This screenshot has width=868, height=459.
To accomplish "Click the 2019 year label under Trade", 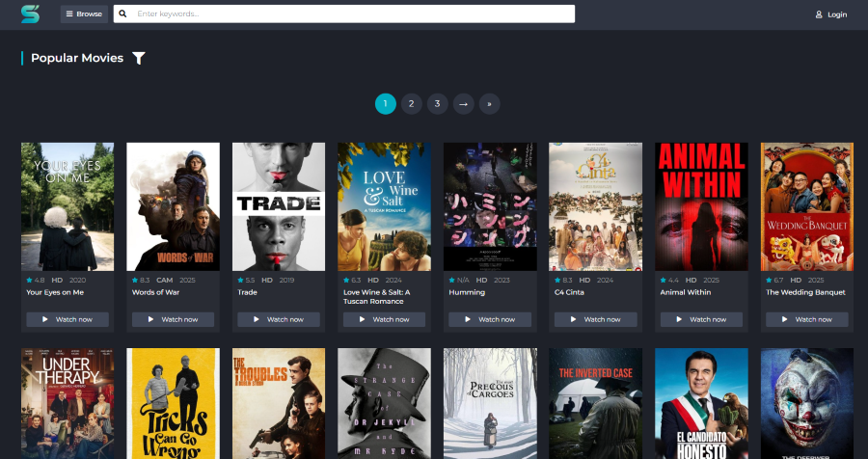I will click(286, 281).
